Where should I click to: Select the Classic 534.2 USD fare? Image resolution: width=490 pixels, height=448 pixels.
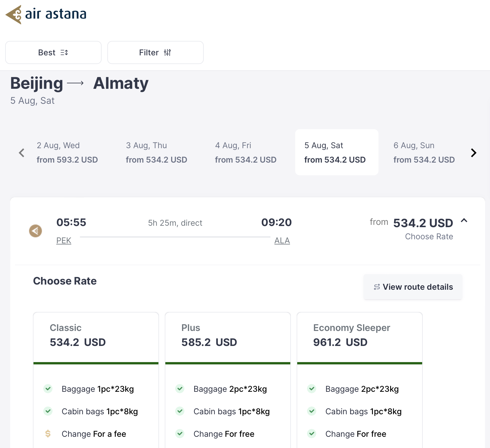pyautogui.click(x=96, y=338)
